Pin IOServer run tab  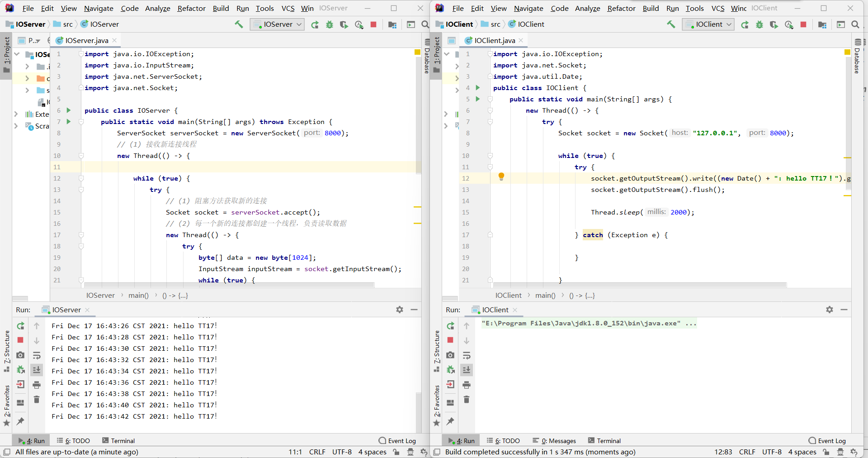click(20, 421)
